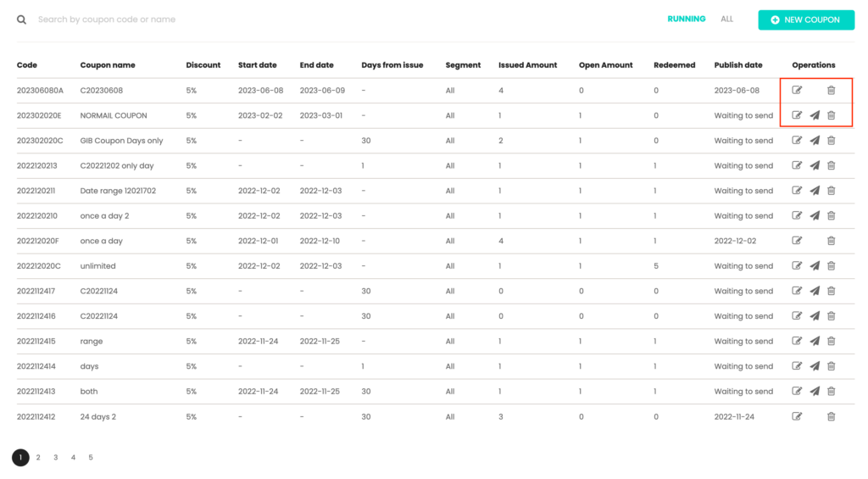Jump to page 5 of the list
Screen dimensions: 868x479
tap(91, 458)
